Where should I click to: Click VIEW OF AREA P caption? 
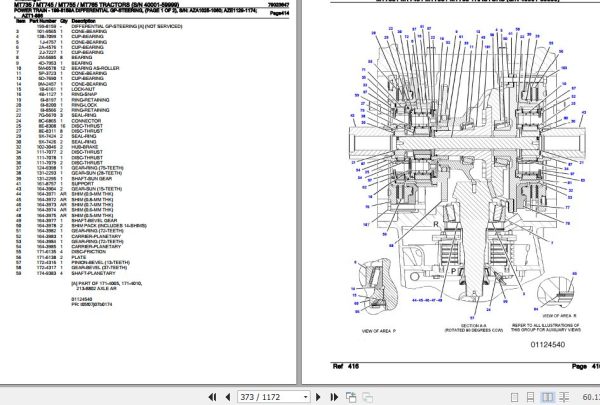pyautogui.click(x=378, y=331)
